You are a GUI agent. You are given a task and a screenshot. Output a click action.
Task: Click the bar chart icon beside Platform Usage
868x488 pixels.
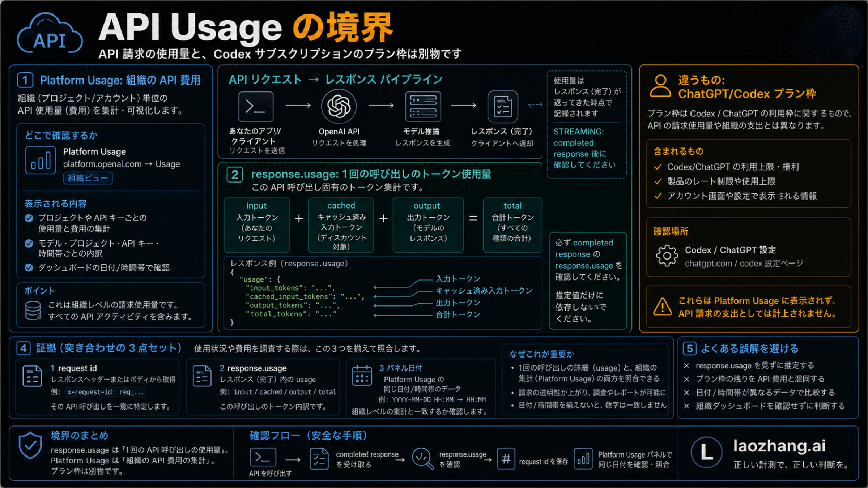(41, 160)
